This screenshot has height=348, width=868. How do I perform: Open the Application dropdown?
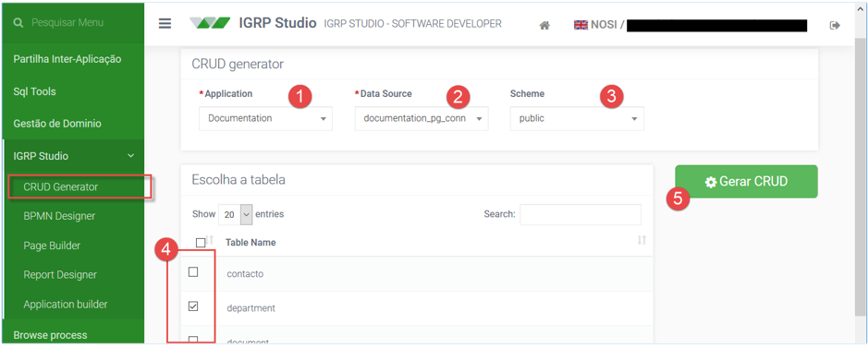(x=265, y=118)
